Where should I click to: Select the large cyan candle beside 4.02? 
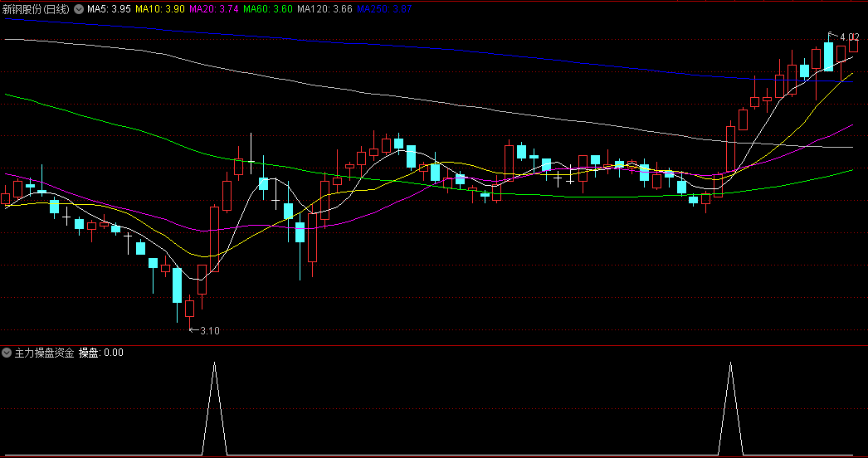829,56
